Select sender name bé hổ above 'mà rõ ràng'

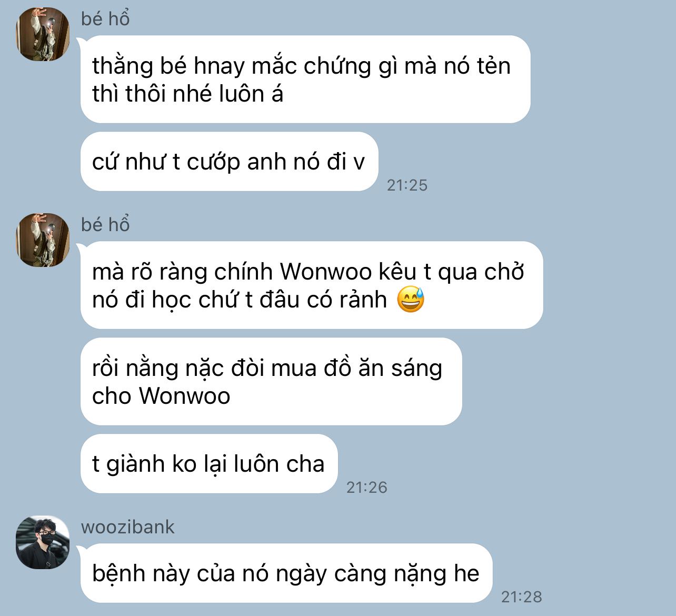105,225
